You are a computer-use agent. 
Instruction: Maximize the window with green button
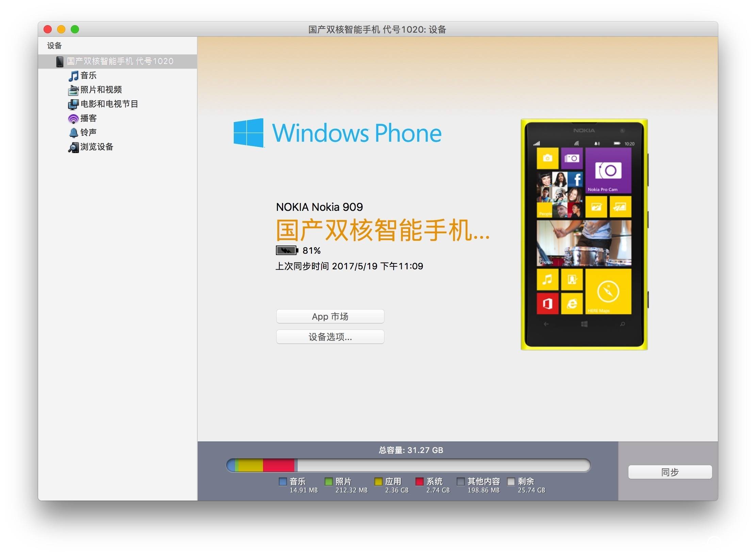tap(75, 30)
